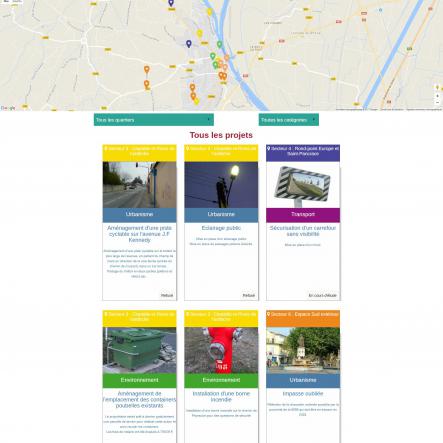Open the 'Impasse oubliée' project title
The height and width of the screenshot is (443, 443).
tap(303, 394)
